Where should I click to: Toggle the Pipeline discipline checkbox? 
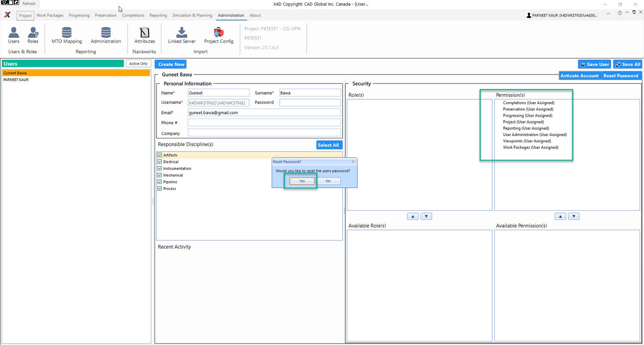[x=160, y=182]
